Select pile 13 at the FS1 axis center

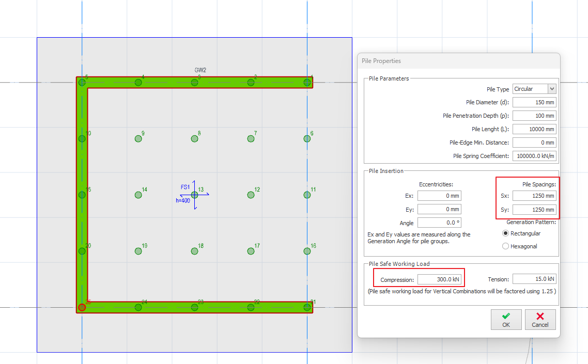195,195
